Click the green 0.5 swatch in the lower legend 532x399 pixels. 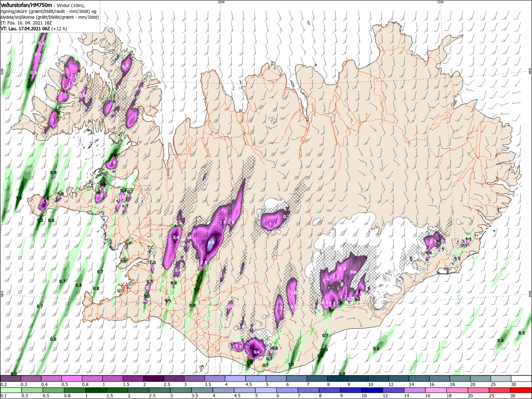(53, 390)
